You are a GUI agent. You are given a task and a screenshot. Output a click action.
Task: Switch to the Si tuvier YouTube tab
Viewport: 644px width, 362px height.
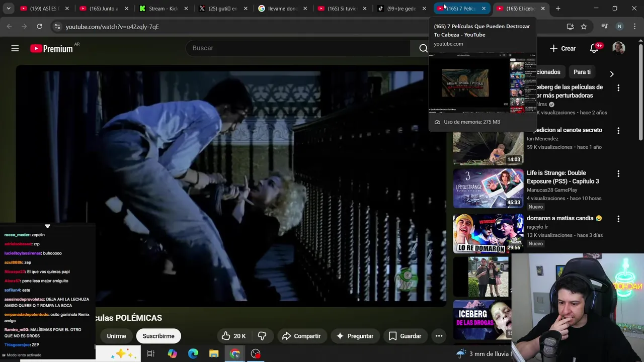click(x=343, y=9)
